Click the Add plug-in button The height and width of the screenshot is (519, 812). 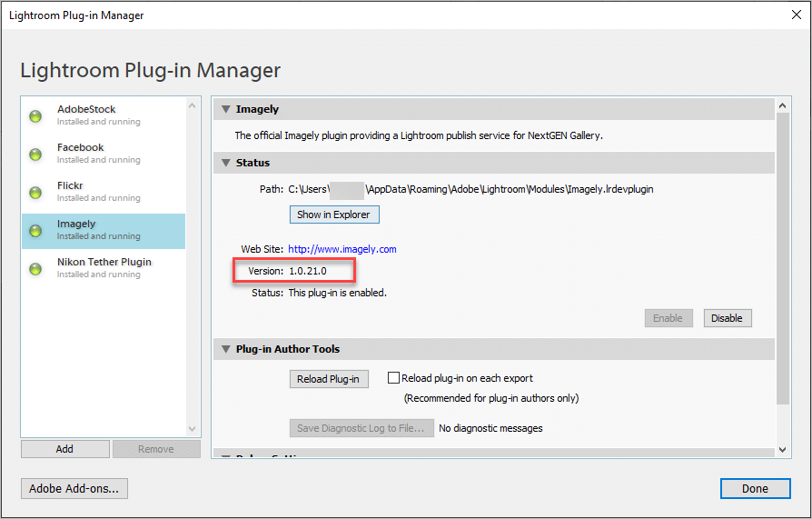pyautogui.click(x=64, y=449)
